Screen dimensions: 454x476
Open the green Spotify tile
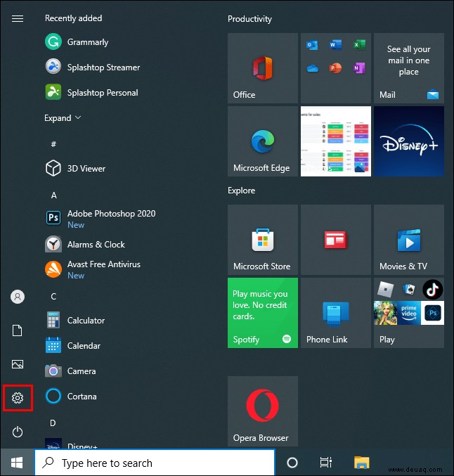[x=263, y=313]
